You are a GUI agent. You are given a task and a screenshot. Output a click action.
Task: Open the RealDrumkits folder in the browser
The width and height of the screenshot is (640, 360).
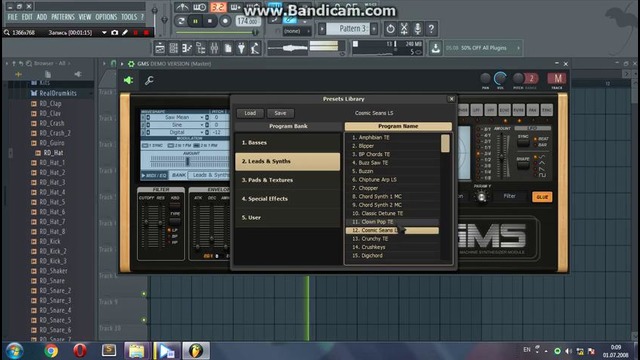pos(58,93)
